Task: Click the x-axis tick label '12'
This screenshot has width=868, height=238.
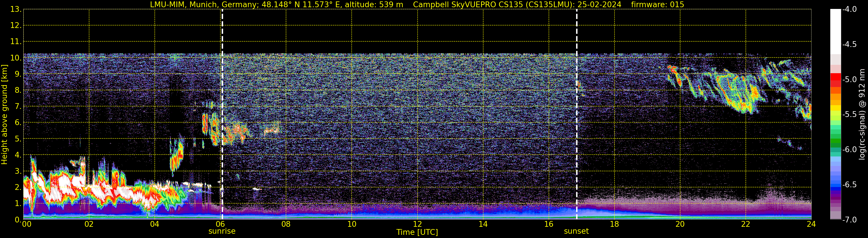Action: (x=417, y=224)
